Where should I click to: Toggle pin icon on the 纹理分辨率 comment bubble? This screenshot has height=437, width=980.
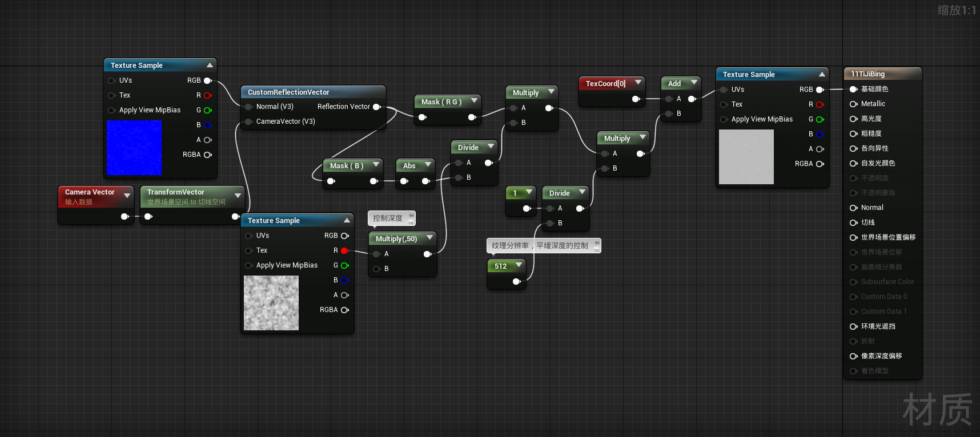tap(597, 242)
